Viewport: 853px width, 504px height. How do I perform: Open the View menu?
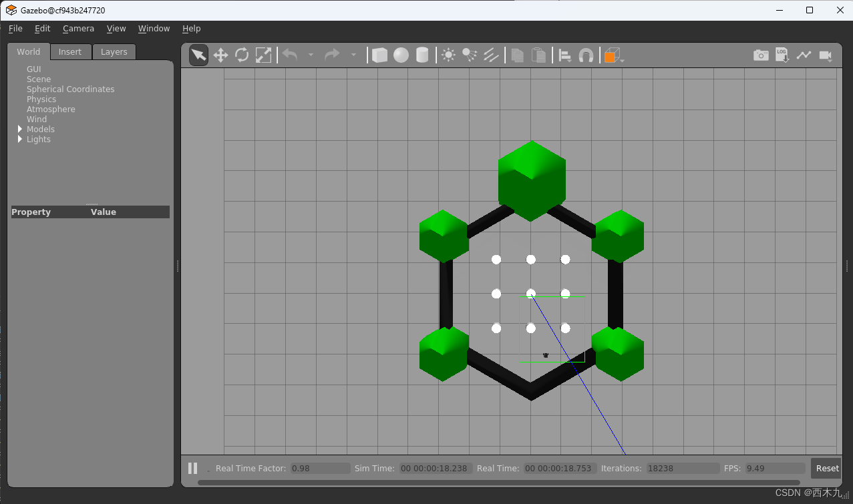pos(116,29)
